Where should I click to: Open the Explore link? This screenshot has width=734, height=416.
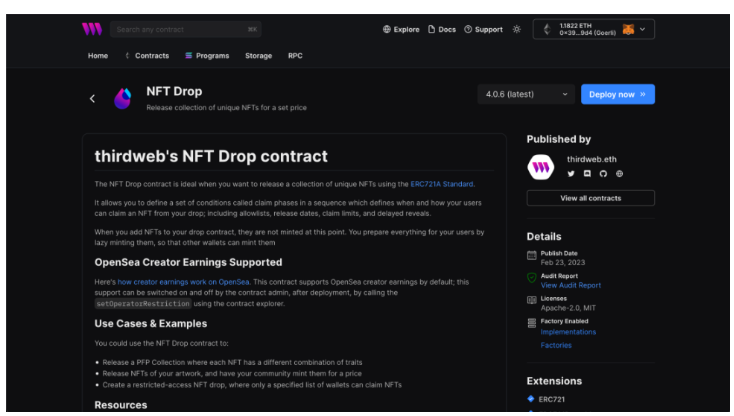[401, 29]
